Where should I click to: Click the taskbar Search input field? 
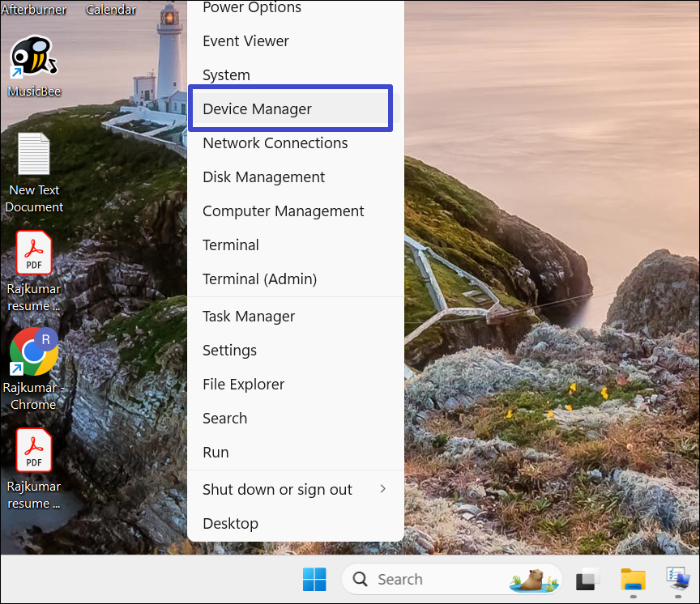(x=429, y=580)
